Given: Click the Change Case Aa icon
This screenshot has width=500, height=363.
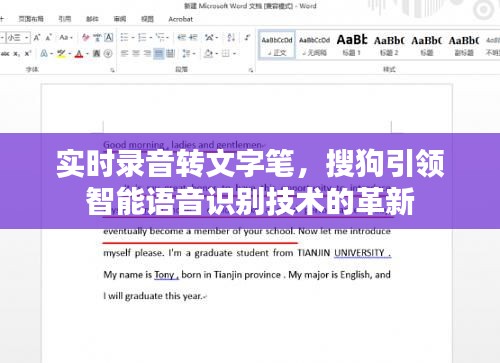Looking at the screenshot, I should (64, 37).
